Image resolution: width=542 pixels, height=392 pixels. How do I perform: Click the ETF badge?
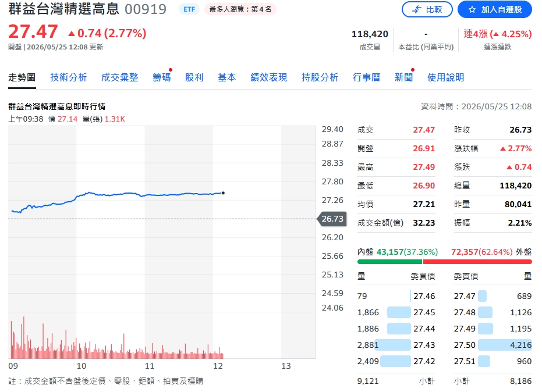click(189, 9)
